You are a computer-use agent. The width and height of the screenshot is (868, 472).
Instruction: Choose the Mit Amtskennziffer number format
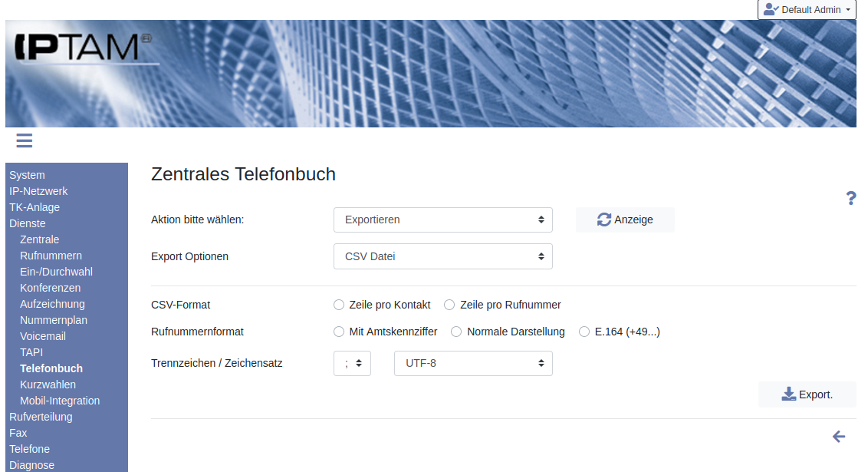[x=339, y=332]
